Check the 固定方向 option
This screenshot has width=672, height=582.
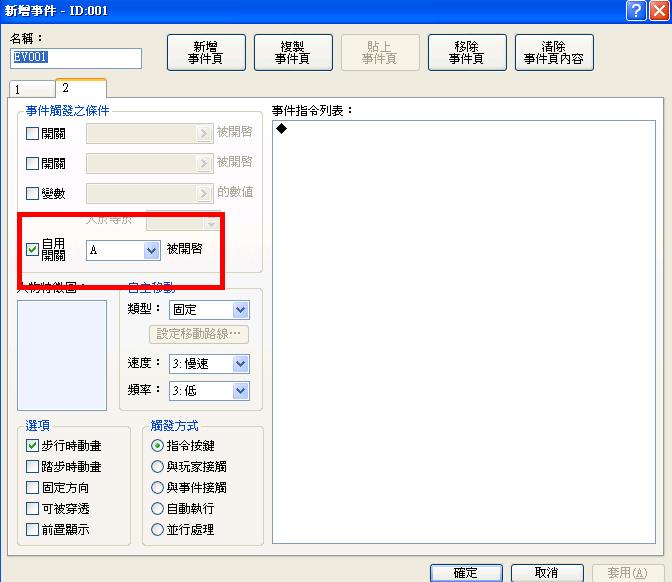33,487
